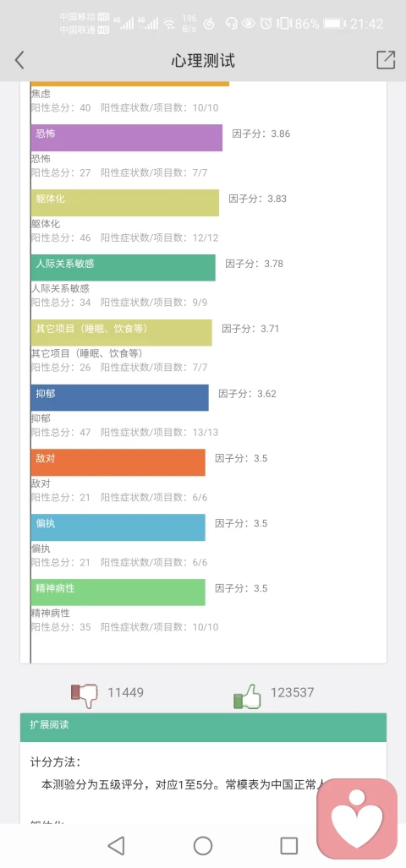Select the 其它项目（睡眠、饮食等） bar
Image resolution: width=406 pixels, height=868 pixels.
coord(121,332)
